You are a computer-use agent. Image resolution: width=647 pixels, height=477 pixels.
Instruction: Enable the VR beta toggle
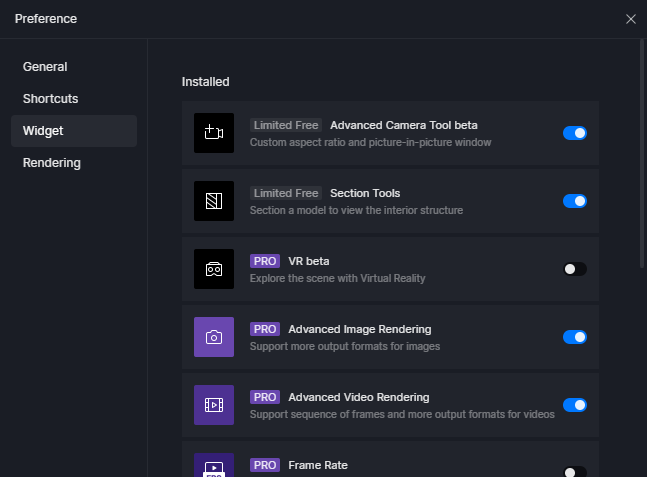(575, 269)
